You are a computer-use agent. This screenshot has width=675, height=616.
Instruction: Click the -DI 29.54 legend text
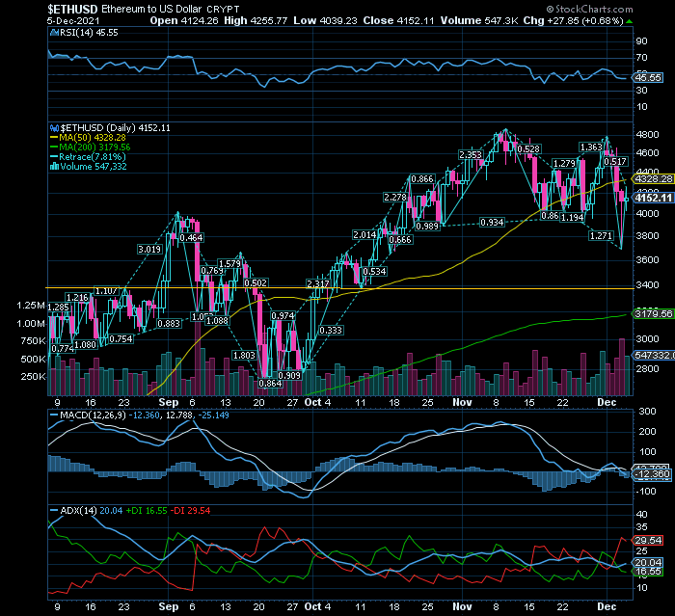coord(191,511)
